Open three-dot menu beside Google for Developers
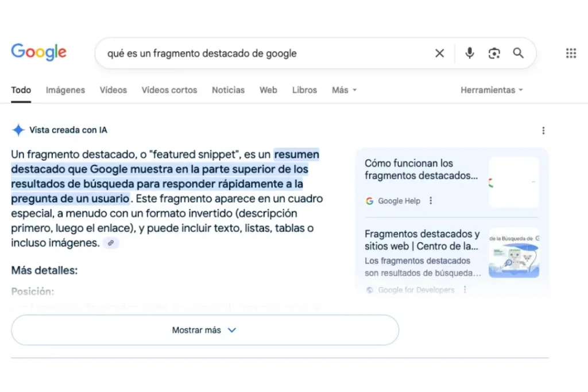The width and height of the screenshot is (588, 392). (x=465, y=290)
